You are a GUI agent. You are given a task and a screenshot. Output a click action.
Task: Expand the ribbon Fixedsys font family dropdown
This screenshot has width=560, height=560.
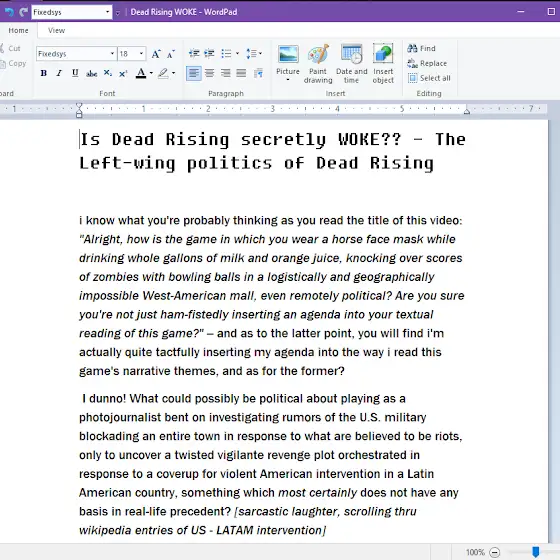pyautogui.click(x=112, y=54)
